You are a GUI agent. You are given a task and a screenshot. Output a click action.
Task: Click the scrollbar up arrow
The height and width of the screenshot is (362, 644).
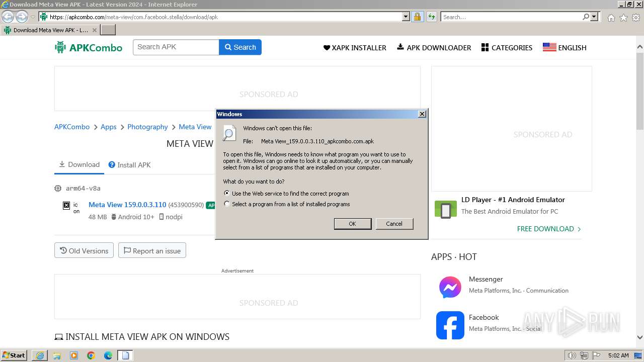pyautogui.click(x=640, y=47)
